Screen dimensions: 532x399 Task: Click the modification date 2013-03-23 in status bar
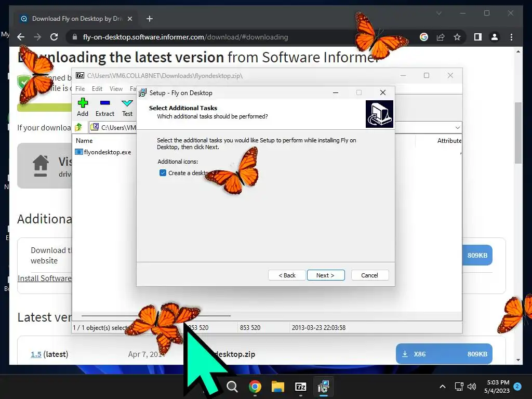(318, 328)
